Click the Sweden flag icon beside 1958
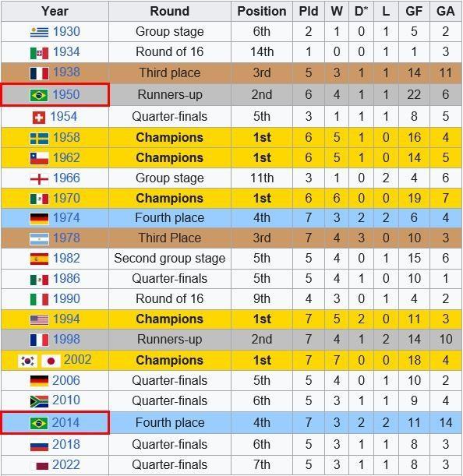463x476 pixels. 39,139
